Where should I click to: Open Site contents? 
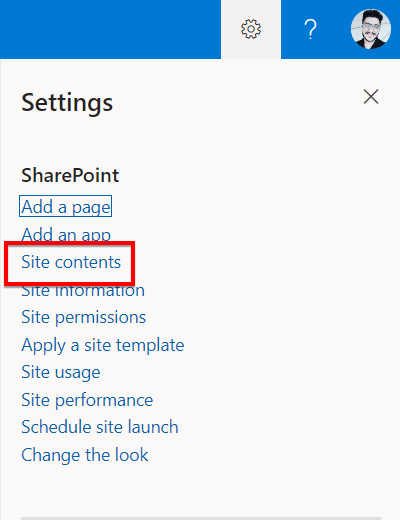click(71, 262)
